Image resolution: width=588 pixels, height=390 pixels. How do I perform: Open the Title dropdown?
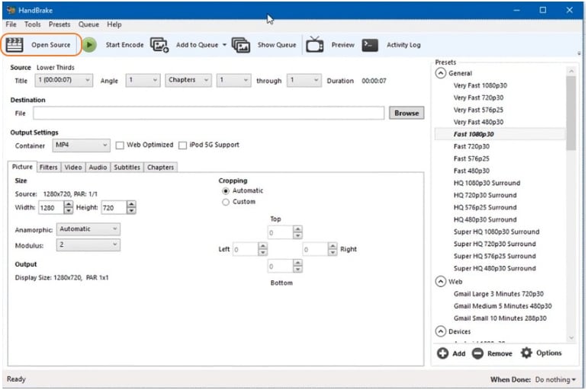click(64, 80)
